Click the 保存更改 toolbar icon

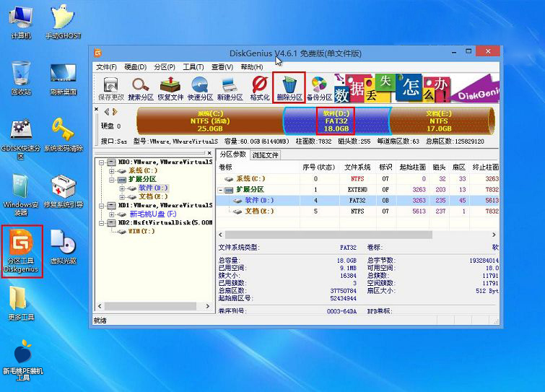(111, 88)
